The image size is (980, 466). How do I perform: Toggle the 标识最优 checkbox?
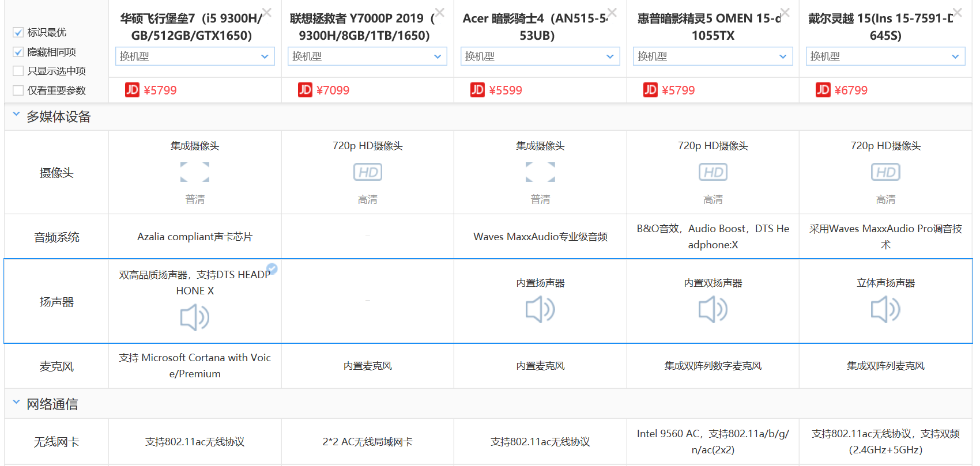(x=18, y=33)
